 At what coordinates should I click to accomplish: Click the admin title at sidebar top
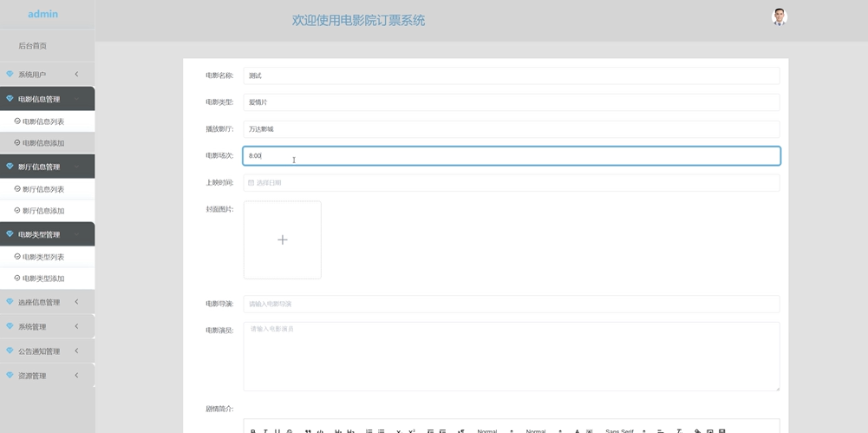[x=42, y=14]
